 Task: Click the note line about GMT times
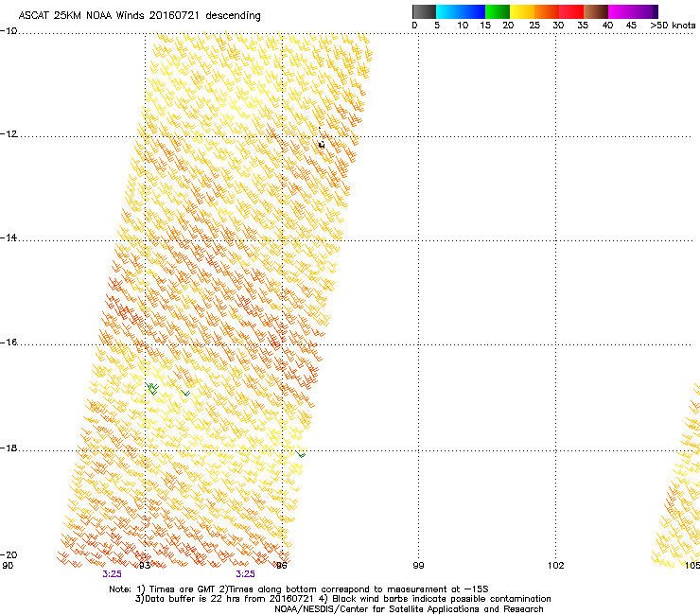pos(298,589)
